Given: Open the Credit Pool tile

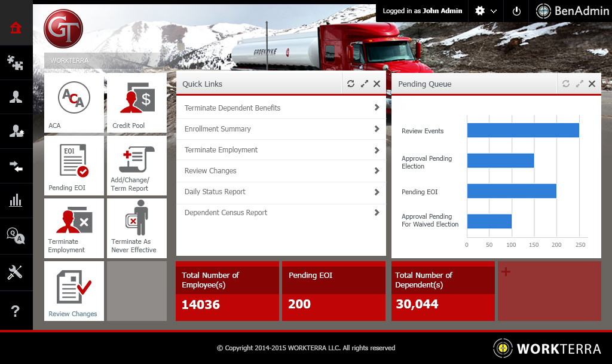Looking at the screenshot, I should 137,103.
